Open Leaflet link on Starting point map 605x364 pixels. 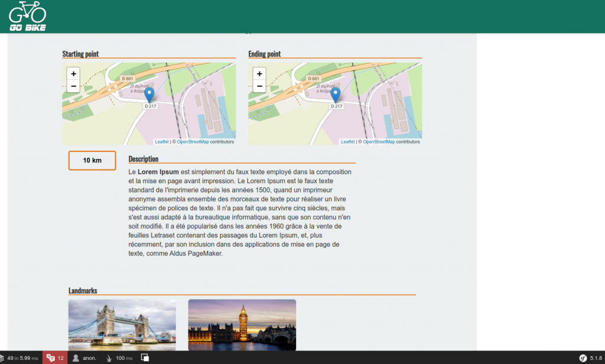coord(162,142)
